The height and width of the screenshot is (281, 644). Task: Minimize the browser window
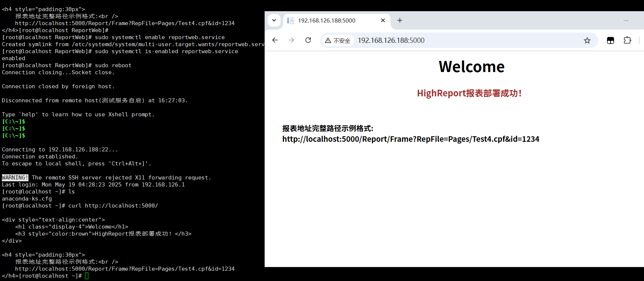click(x=626, y=20)
